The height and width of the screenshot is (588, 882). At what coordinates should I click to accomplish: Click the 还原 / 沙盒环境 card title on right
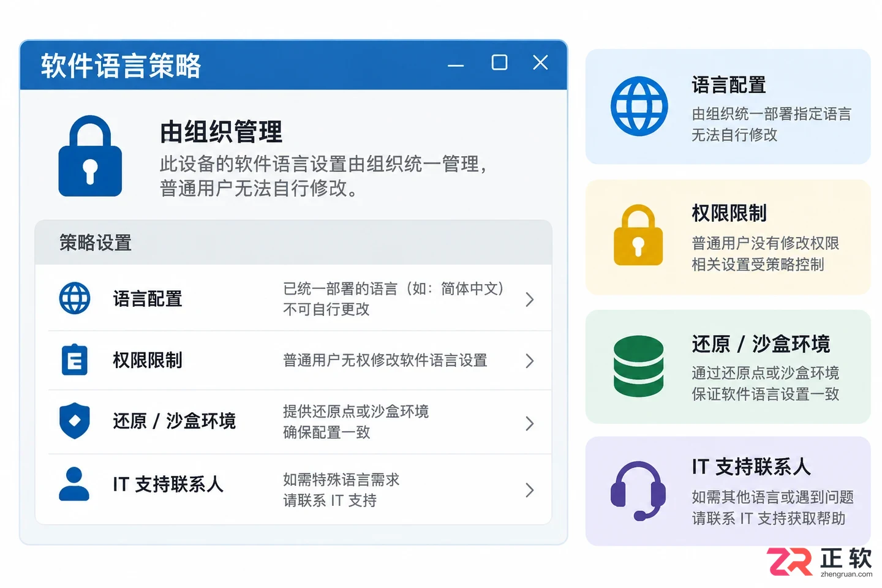(761, 344)
